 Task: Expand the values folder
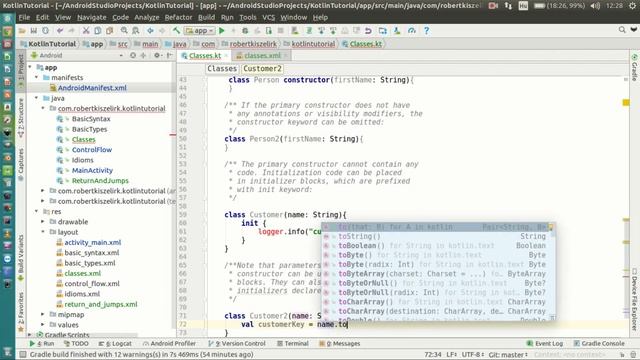(43, 324)
